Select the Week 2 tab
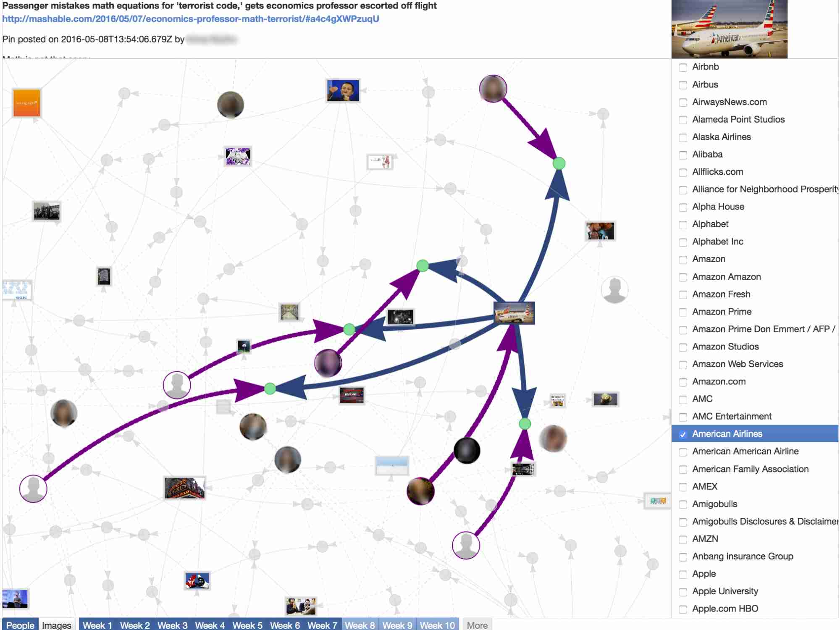The height and width of the screenshot is (630, 840). [x=135, y=625]
